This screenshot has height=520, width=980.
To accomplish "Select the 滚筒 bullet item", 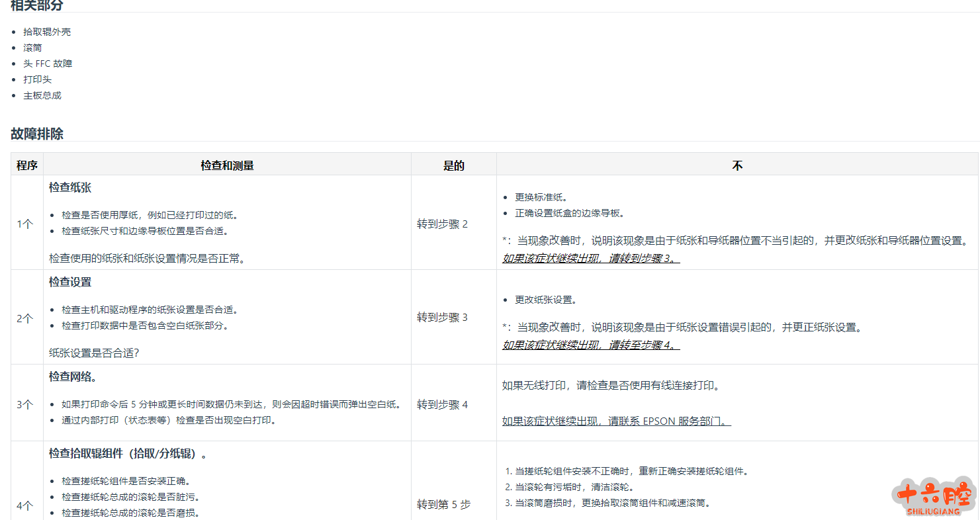I will 32,48.
